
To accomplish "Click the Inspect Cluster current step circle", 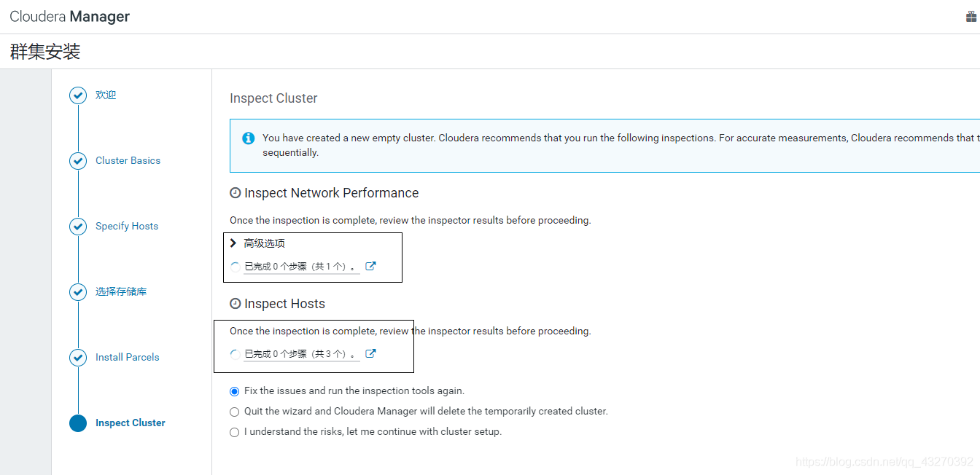I will coord(78,423).
